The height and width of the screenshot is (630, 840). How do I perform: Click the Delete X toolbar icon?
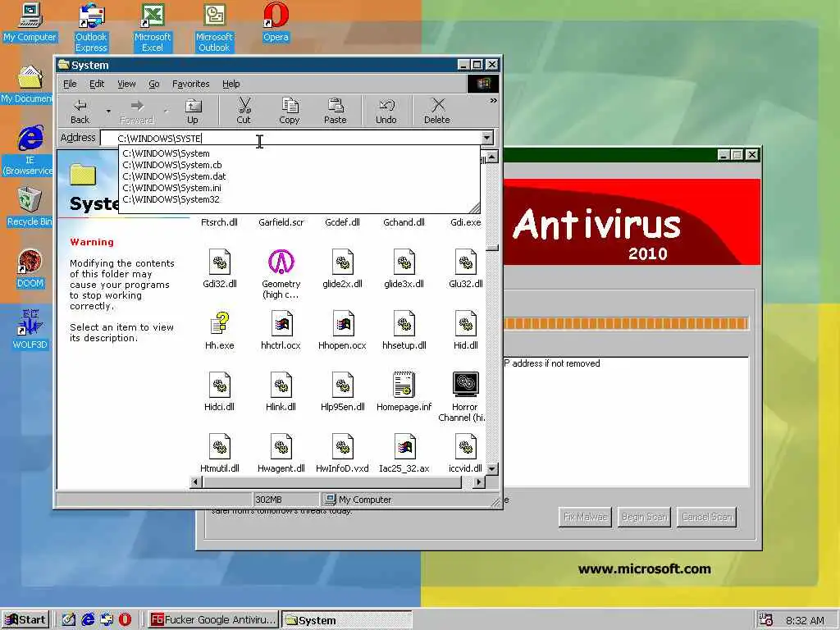pos(438,105)
